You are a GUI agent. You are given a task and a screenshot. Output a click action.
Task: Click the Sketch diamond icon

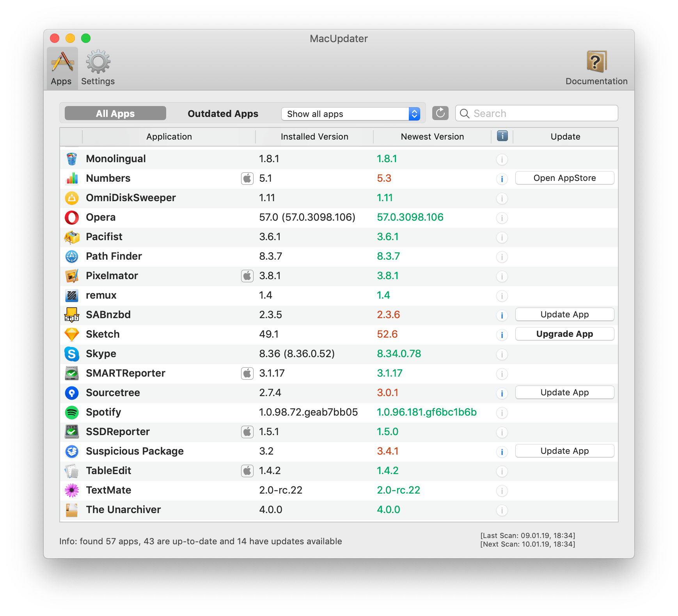pos(72,334)
